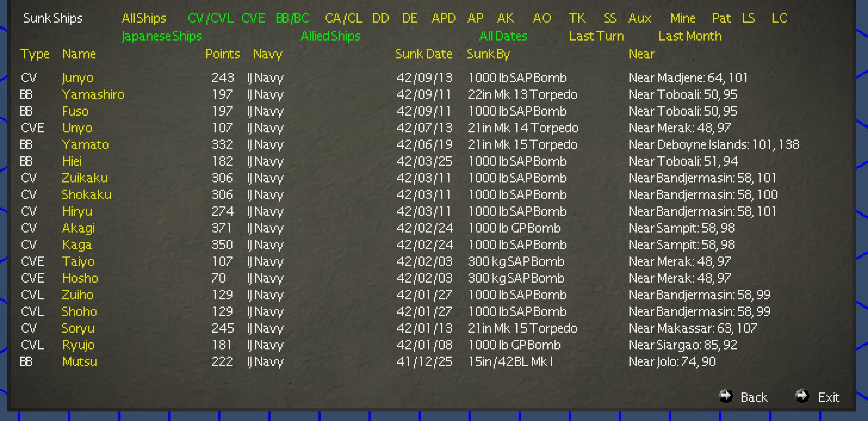Sort by the Sunk Date column header

point(424,54)
